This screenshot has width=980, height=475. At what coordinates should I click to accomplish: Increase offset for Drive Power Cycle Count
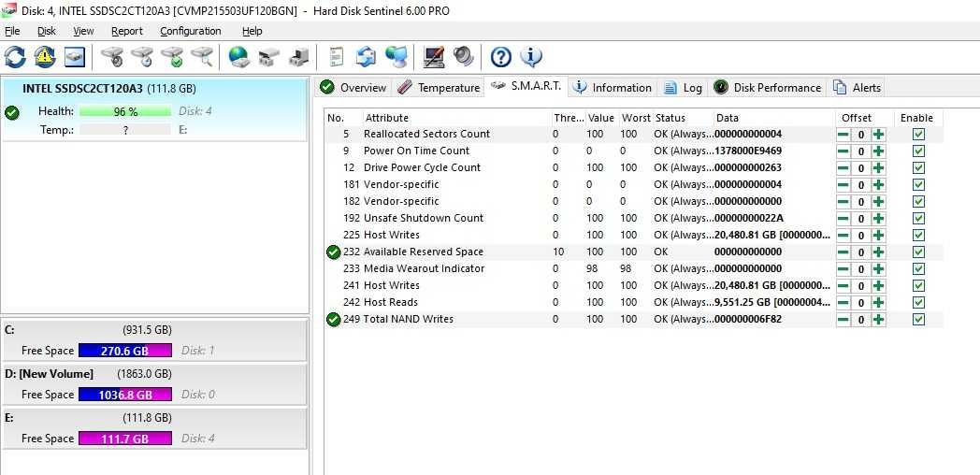pyautogui.click(x=879, y=168)
